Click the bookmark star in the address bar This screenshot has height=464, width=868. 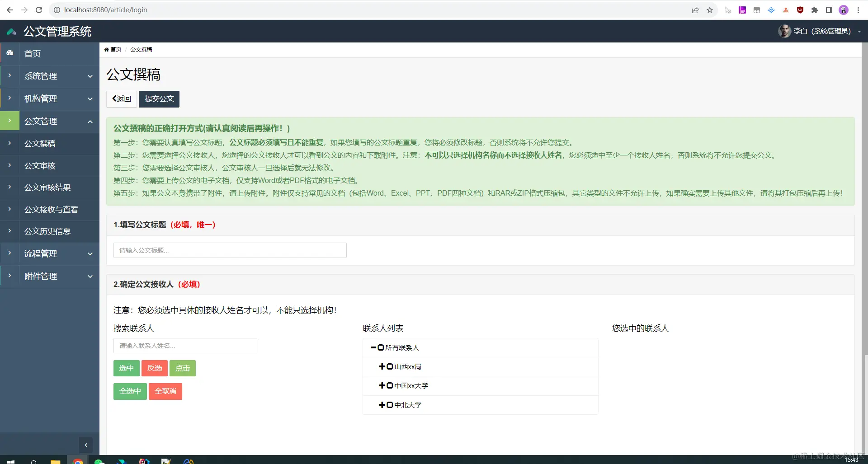(x=710, y=9)
